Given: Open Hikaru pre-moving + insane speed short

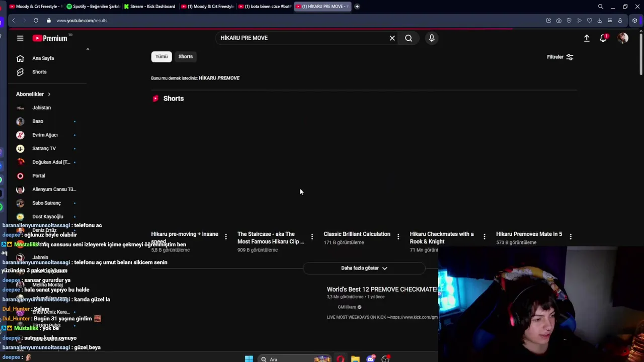Looking at the screenshot, I should [x=185, y=237].
